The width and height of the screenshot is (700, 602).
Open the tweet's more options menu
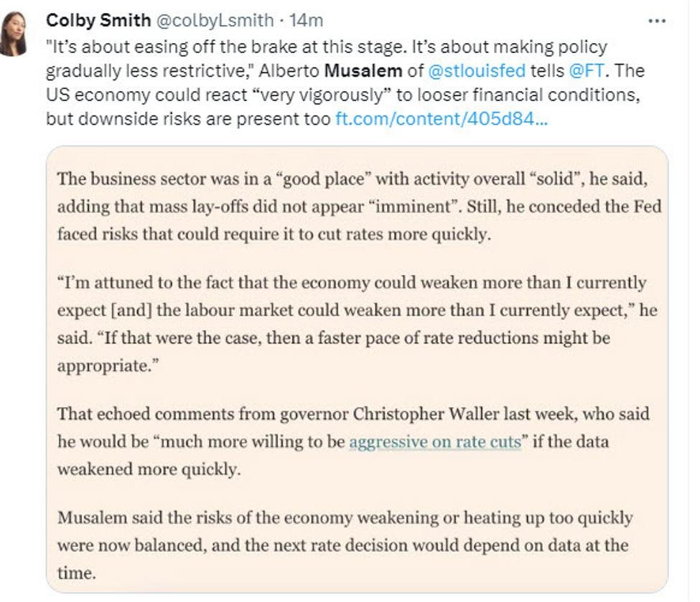656,21
